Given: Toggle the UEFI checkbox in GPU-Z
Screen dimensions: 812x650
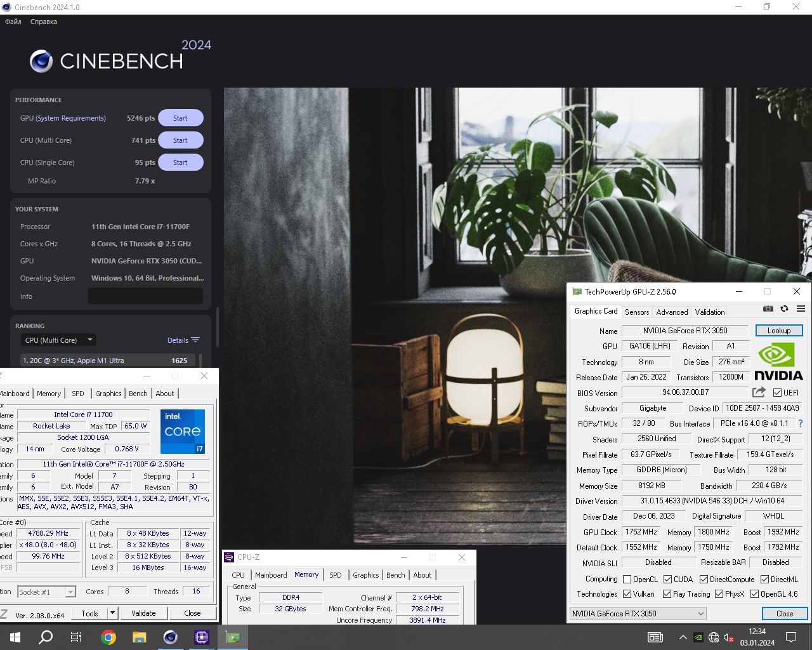Looking at the screenshot, I should coord(777,393).
